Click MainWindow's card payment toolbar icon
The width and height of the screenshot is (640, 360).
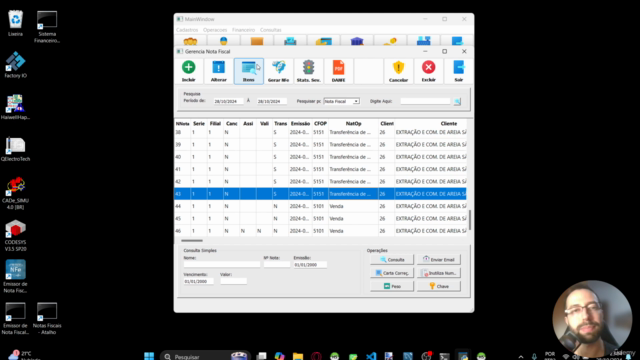[323, 41]
